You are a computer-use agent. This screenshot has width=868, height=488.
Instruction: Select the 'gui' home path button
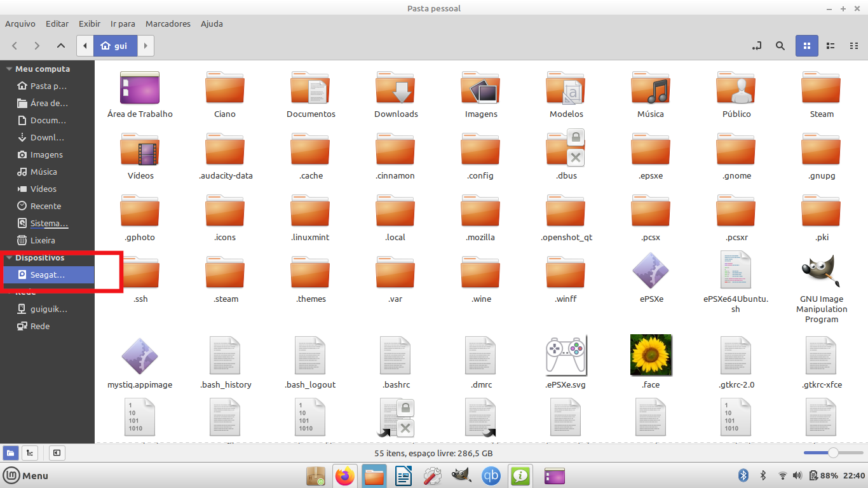115,46
